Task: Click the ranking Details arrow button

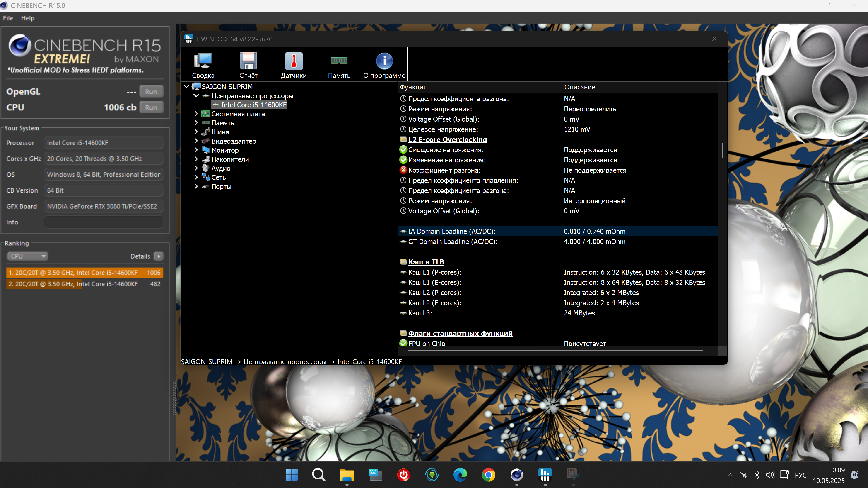Action: (x=159, y=256)
